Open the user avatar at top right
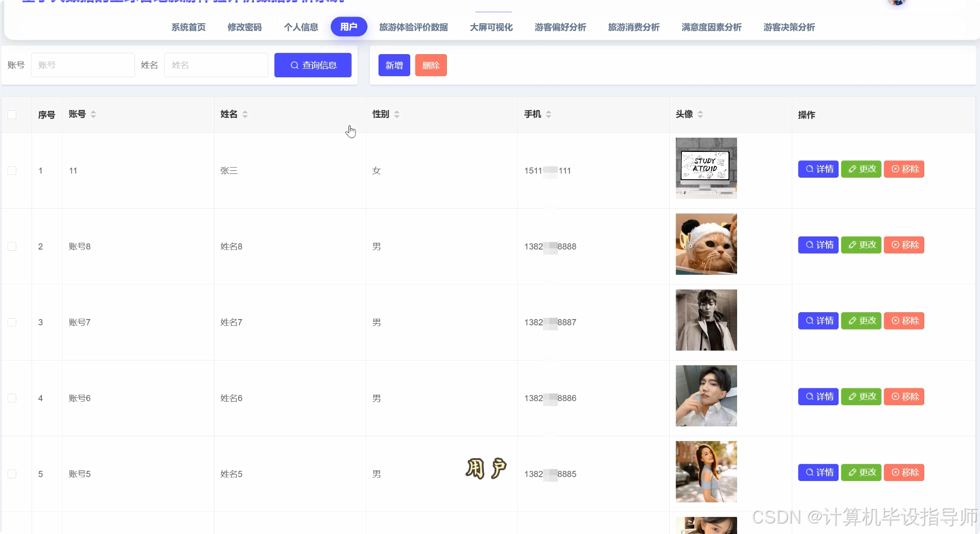 897,3
